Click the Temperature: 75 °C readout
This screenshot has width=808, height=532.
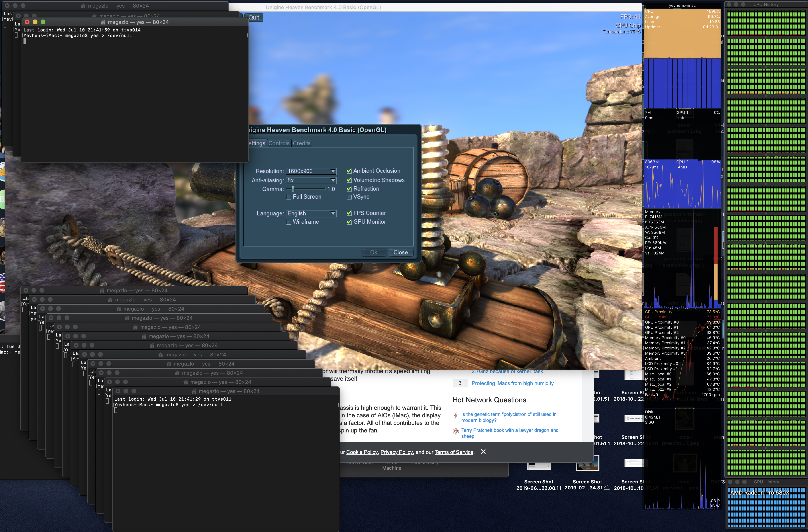(621, 31)
